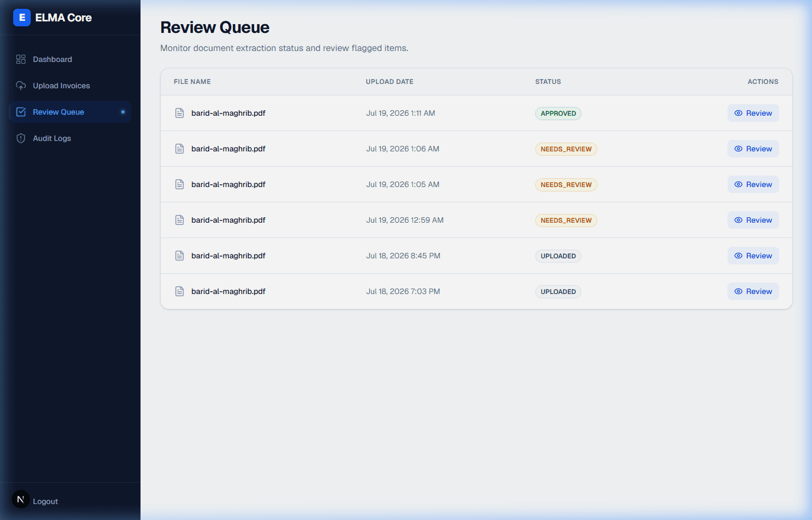Viewport: 812px width, 520px height.
Task: Click the NEEDS_REVIEW badge for the 12:59 AM upload
Action: point(566,221)
